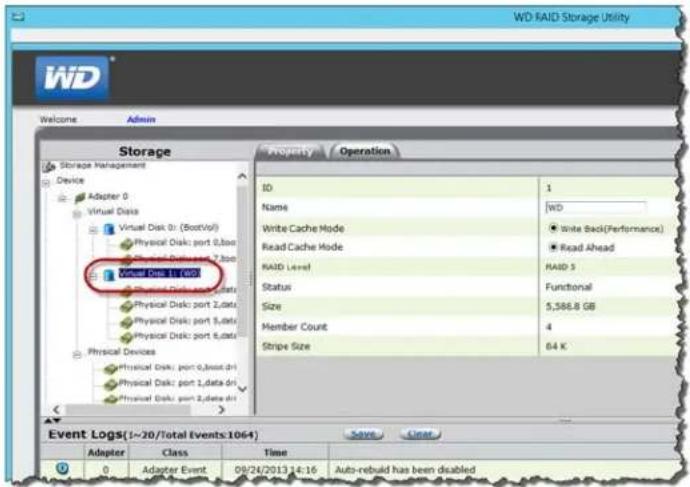This screenshot has height=487, width=690.
Task: Click the Time column header
Action: [x=275, y=452]
